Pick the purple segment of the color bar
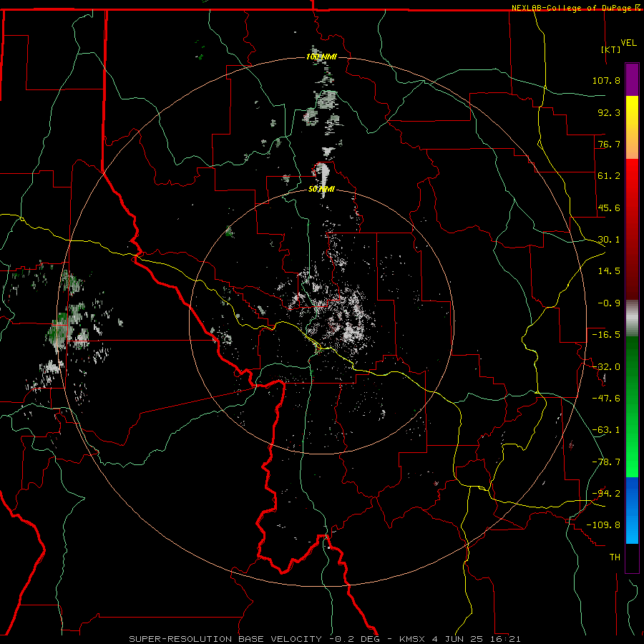Viewport: 644px width, 644px height. point(632,79)
